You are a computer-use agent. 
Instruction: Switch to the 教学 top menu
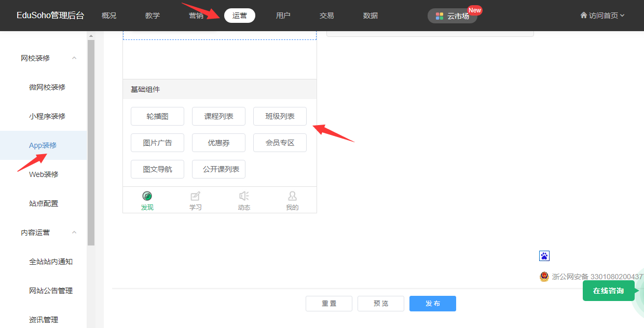[x=153, y=16]
